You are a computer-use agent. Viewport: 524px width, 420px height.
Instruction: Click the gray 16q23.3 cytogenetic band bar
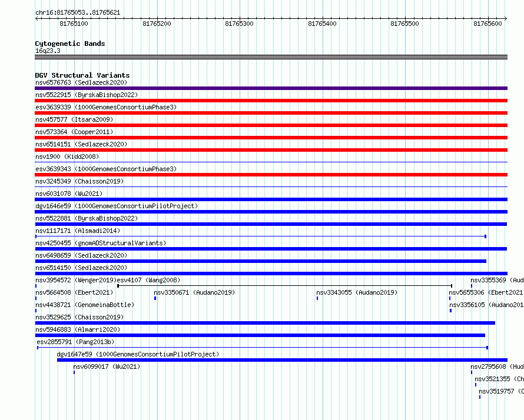271,57
